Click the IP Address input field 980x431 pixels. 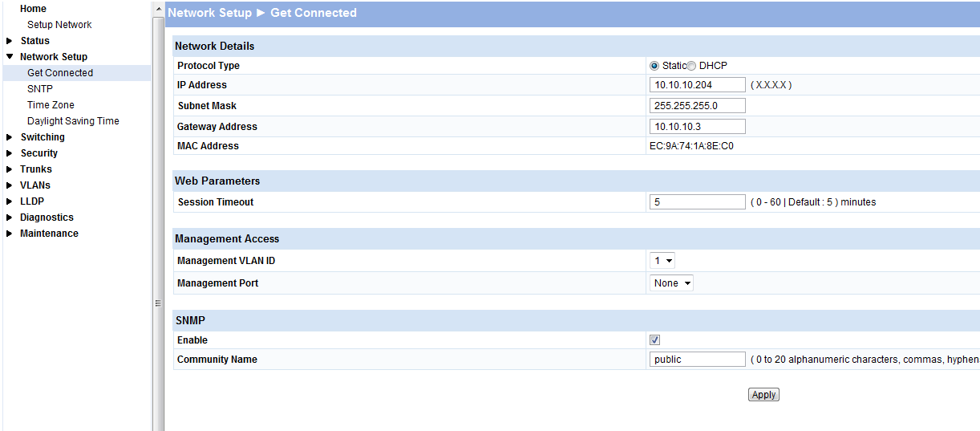(697, 85)
